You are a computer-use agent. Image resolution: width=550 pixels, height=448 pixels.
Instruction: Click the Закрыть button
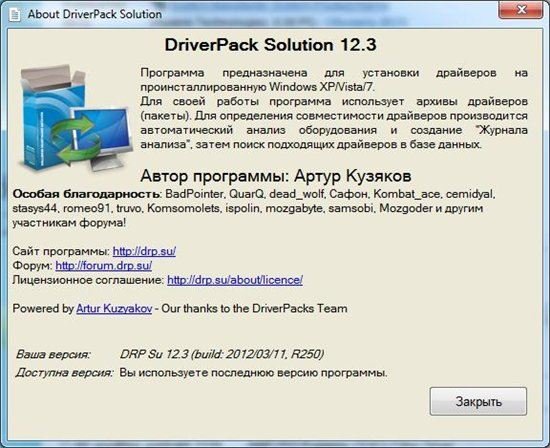pyautogui.click(x=478, y=401)
